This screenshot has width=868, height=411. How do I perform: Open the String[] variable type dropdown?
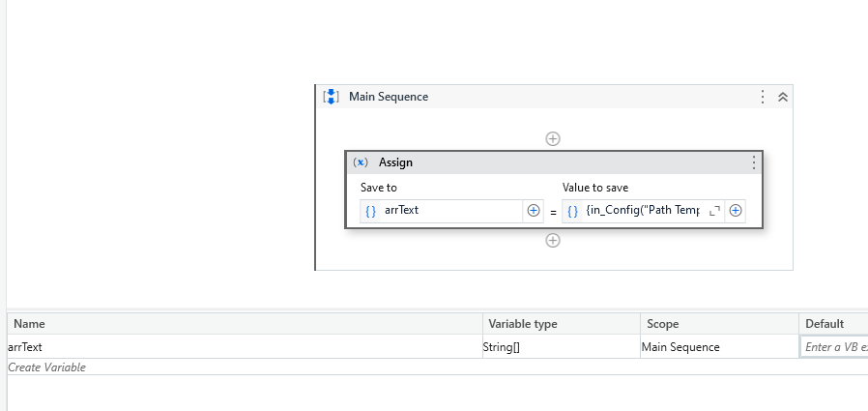click(561, 347)
